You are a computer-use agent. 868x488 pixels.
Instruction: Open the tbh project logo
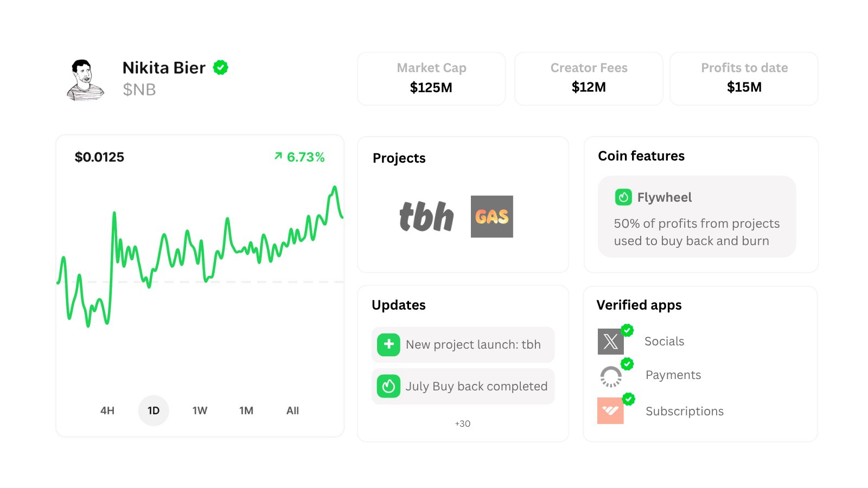(426, 216)
